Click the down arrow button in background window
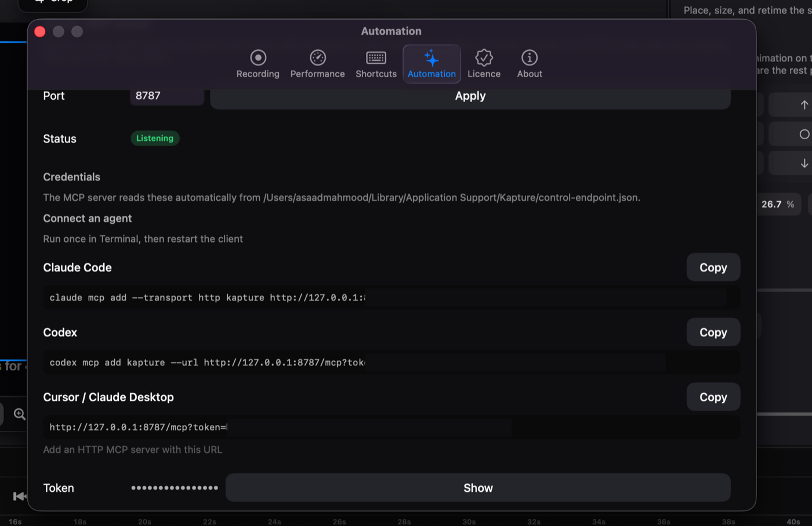 pyautogui.click(x=804, y=164)
